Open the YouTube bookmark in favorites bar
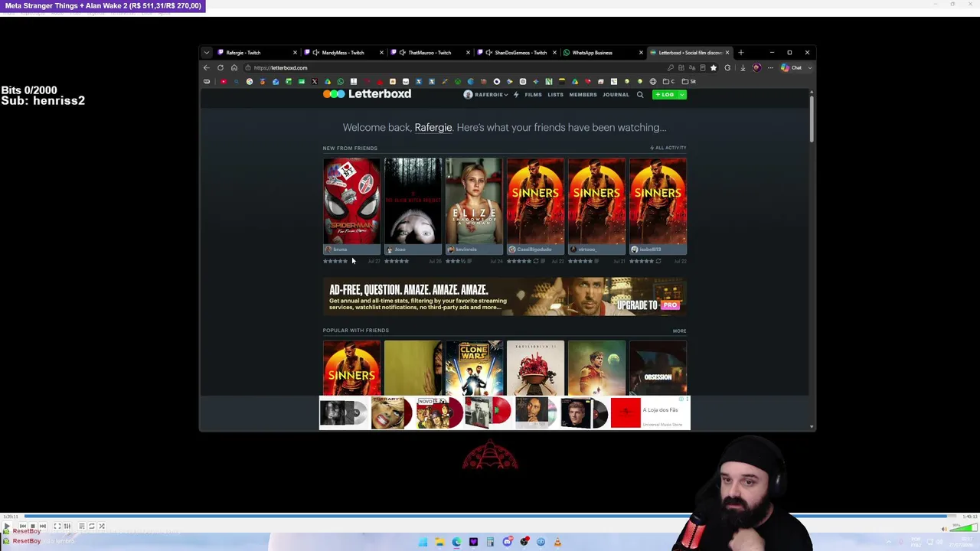 (x=224, y=81)
